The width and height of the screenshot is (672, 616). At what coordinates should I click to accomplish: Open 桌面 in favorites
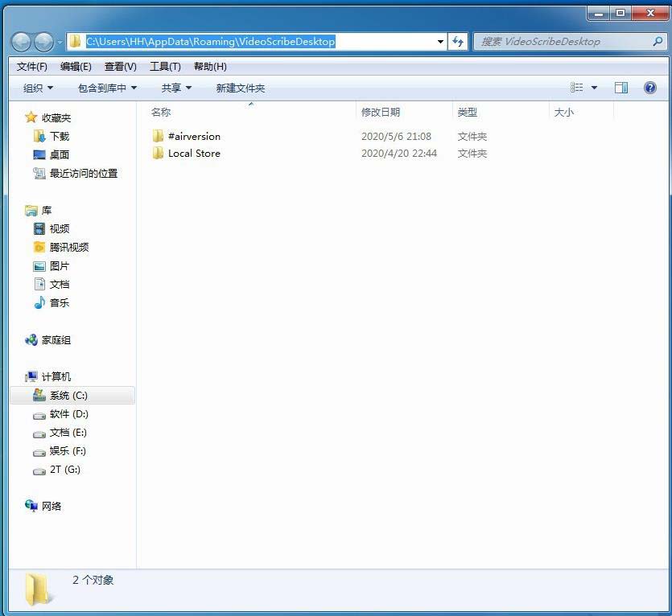(x=59, y=154)
